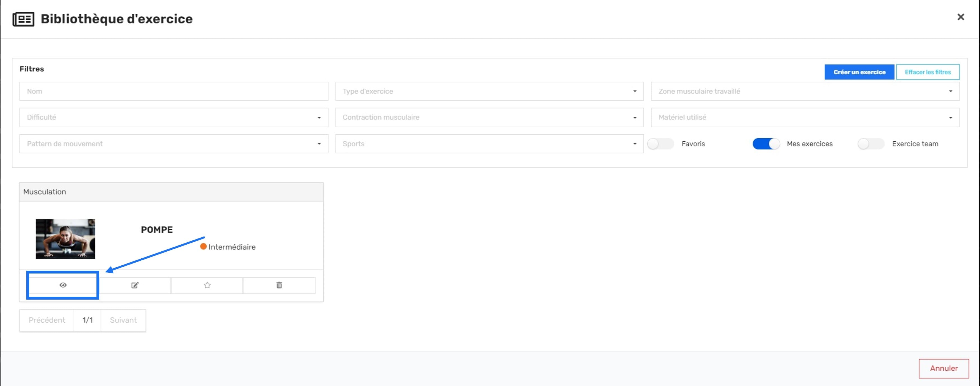Go to Précédent page
The height and width of the screenshot is (386, 980).
pyautogui.click(x=47, y=320)
